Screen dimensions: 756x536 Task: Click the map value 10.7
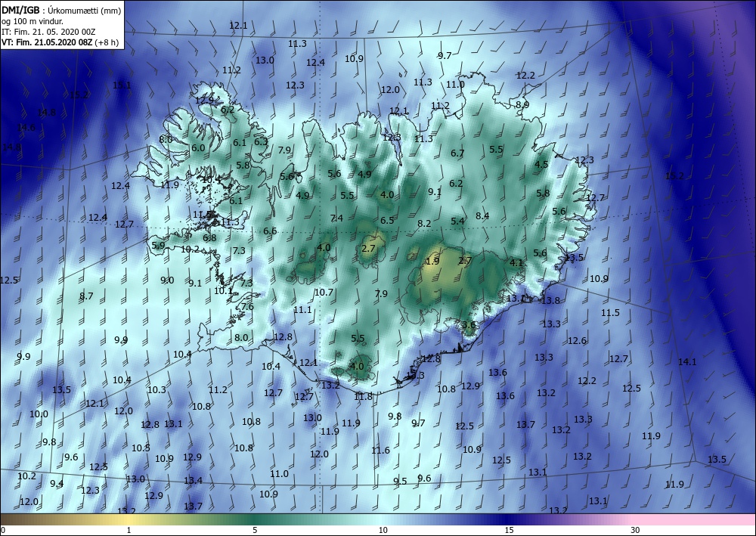click(324, 293)
